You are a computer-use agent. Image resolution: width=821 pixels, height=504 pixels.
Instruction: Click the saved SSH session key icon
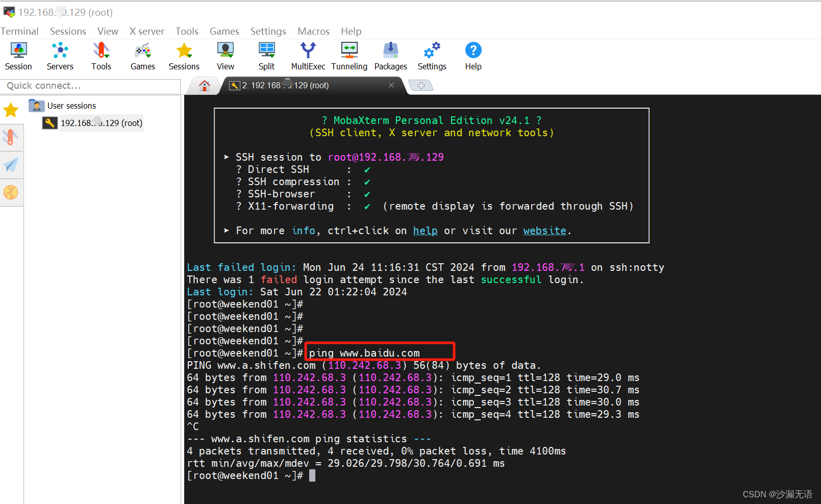49,123
